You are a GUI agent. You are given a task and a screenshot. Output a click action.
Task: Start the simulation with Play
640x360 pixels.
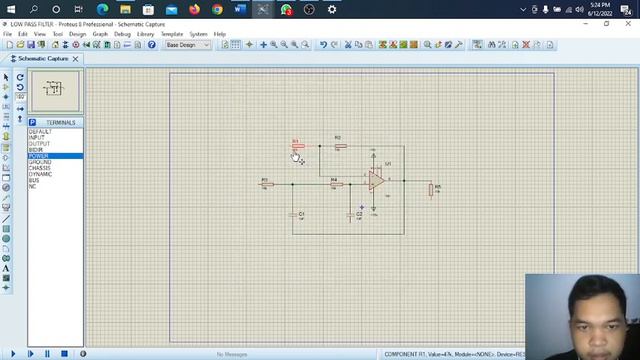tap(13, 354)
